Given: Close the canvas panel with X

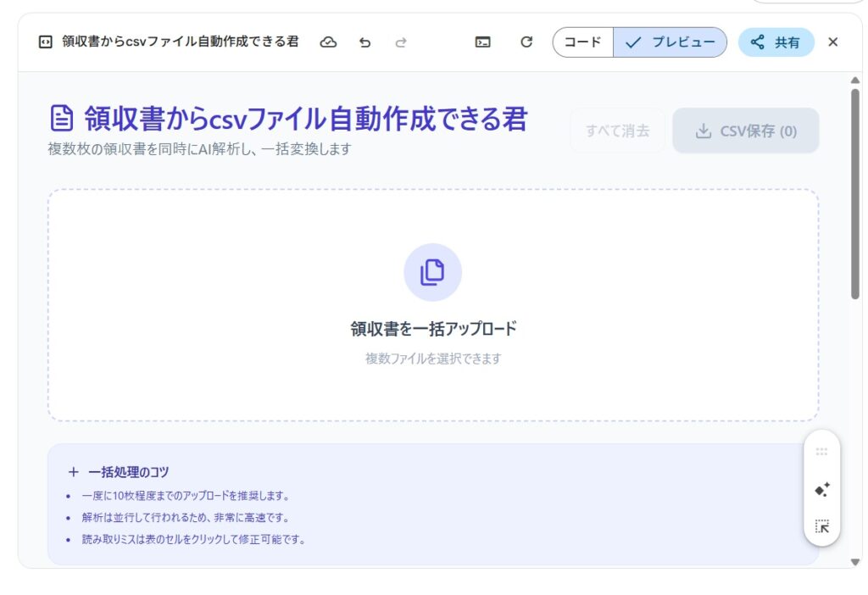Looking at the screenshot, I should 832,42.
